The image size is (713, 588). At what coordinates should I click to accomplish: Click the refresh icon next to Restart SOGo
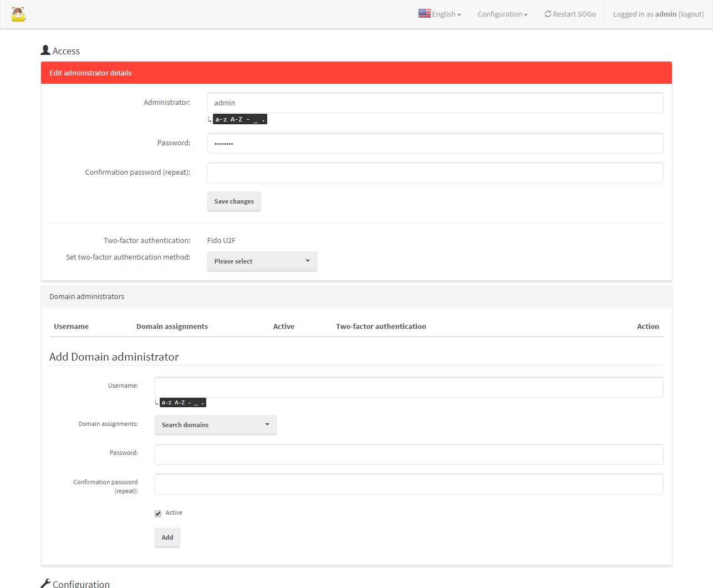point(549,14)
